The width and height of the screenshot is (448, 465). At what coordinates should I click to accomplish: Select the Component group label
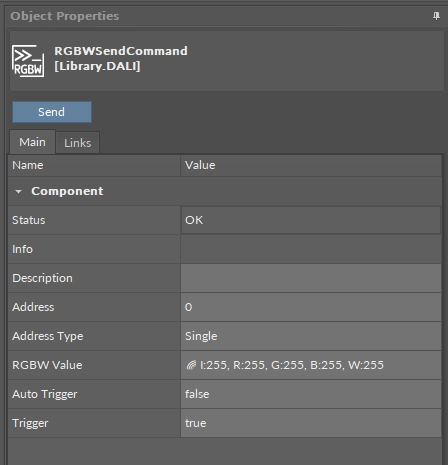(67, 191)
